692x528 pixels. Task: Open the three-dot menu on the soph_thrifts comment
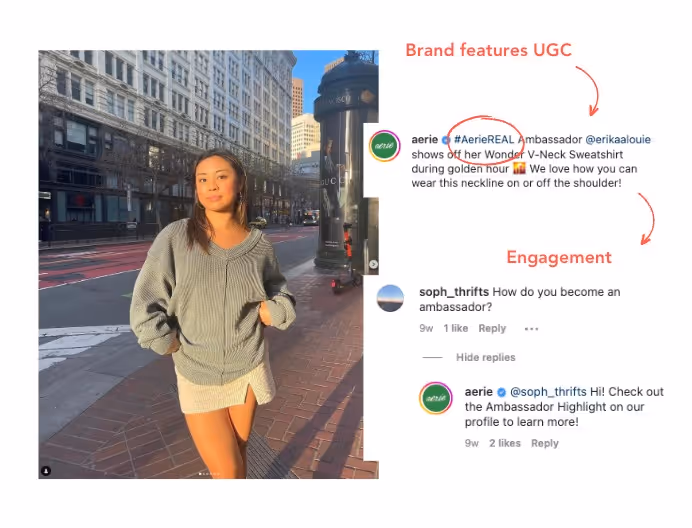[531, 329]
